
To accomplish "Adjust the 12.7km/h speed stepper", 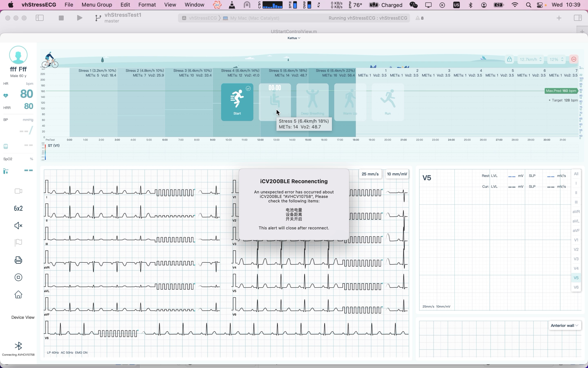I will pyautogui.click(x=531, y=59).
